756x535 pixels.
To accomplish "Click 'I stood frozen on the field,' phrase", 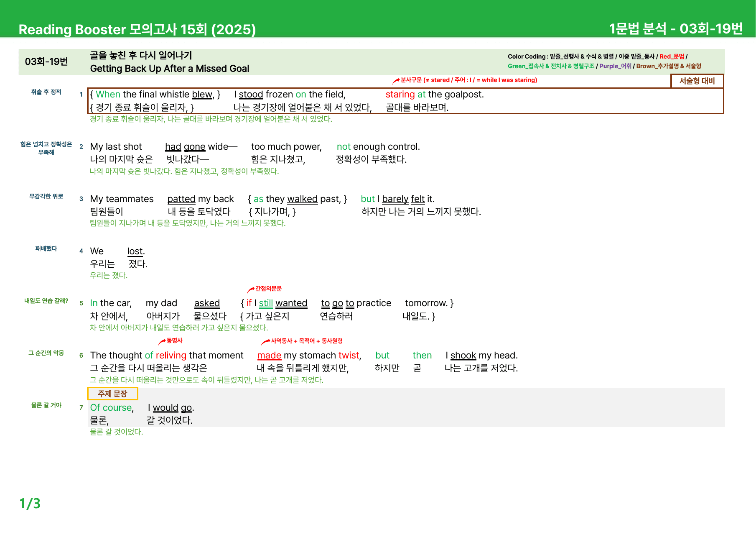I will (290, 95).
